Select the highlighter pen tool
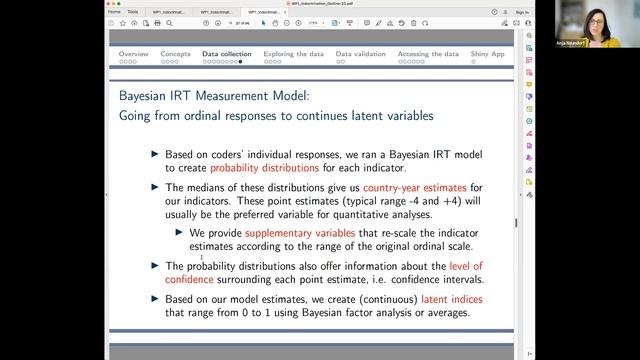640x360 pixels. [x=378, y=23]
